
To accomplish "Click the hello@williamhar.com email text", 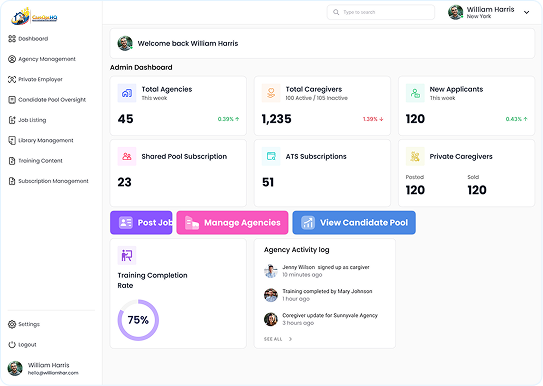I will 53,373.
